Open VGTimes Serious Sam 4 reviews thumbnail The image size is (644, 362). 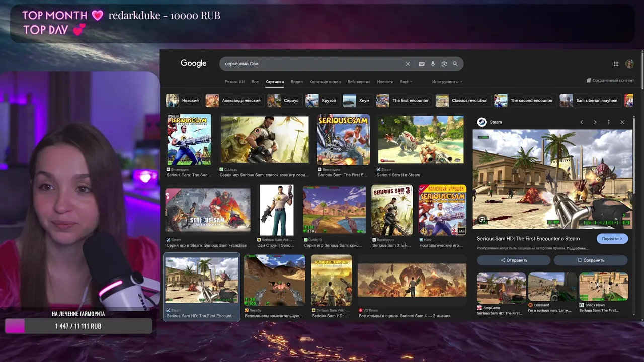[412, 280]
